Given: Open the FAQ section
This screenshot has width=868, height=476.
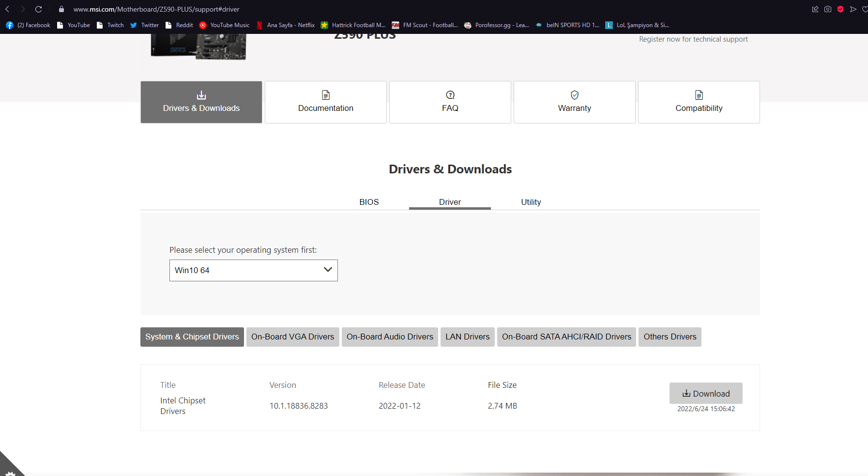Looking at the screenshot, I should 450,102.
